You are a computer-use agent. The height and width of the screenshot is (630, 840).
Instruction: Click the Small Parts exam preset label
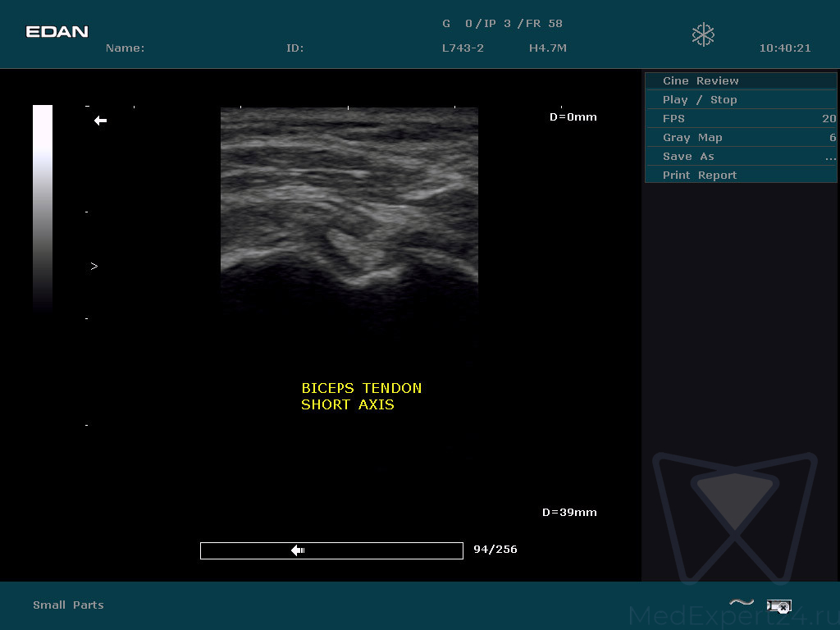point(68,605)
